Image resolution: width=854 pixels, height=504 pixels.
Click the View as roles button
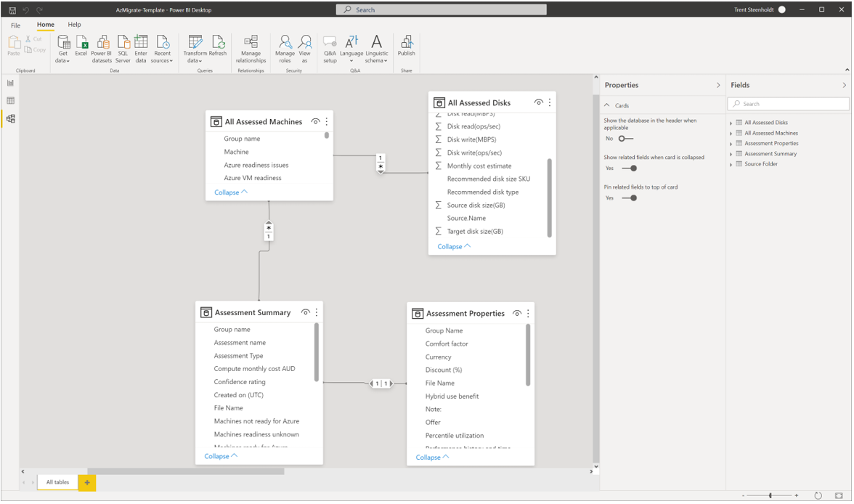(305, 49)
